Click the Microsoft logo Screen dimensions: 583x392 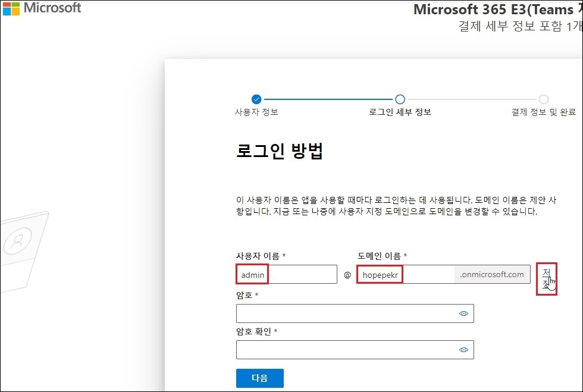tap(42, 8)
